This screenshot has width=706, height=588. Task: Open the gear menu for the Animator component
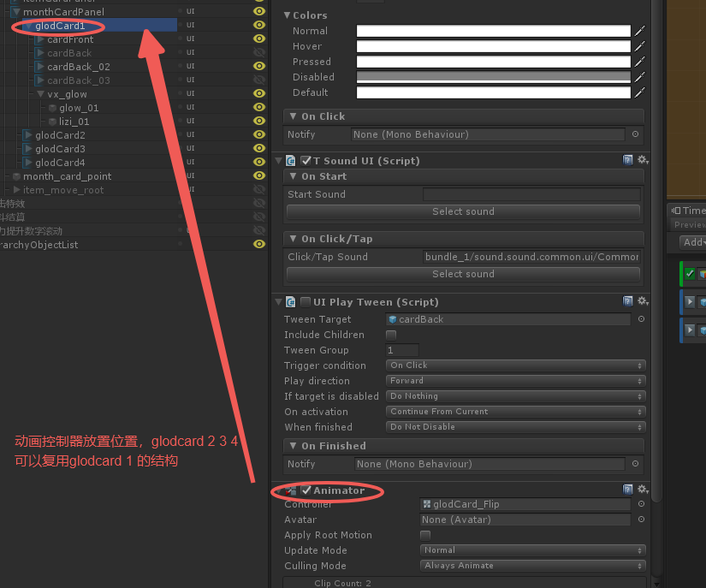[643, 490]
